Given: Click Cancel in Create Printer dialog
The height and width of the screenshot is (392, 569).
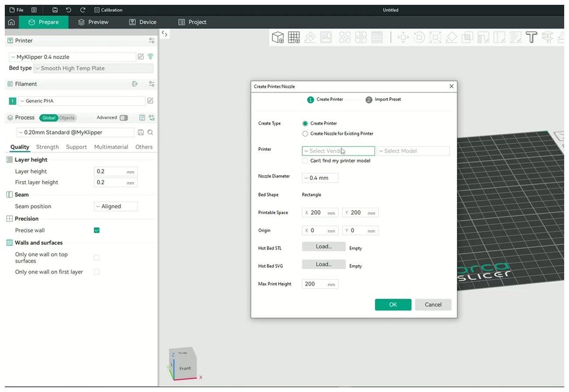Looking at the screenshot, I should [433, 305].
